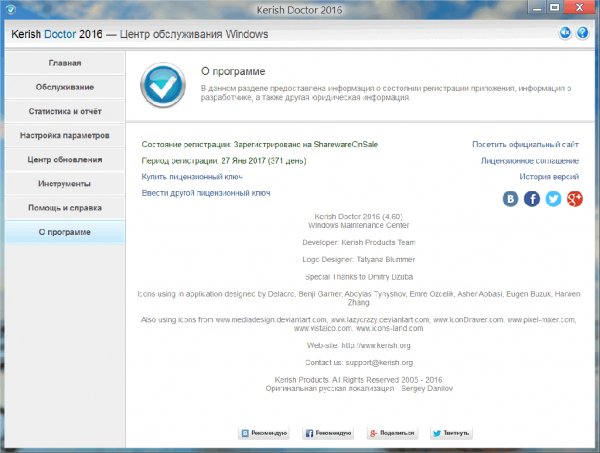Click the title bar app shield icon
Screen dimensions: 600x453
(11, 9)
